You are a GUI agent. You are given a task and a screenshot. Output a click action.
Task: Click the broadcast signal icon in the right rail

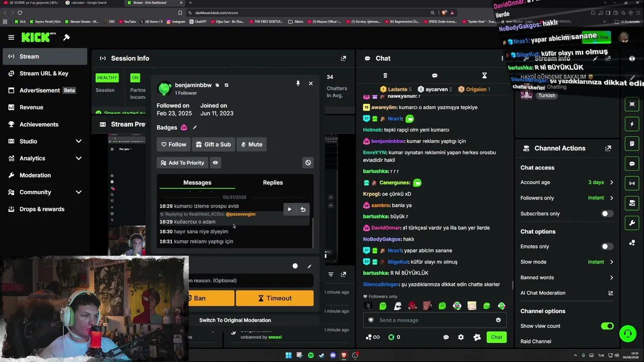click(x=632, y=184)
